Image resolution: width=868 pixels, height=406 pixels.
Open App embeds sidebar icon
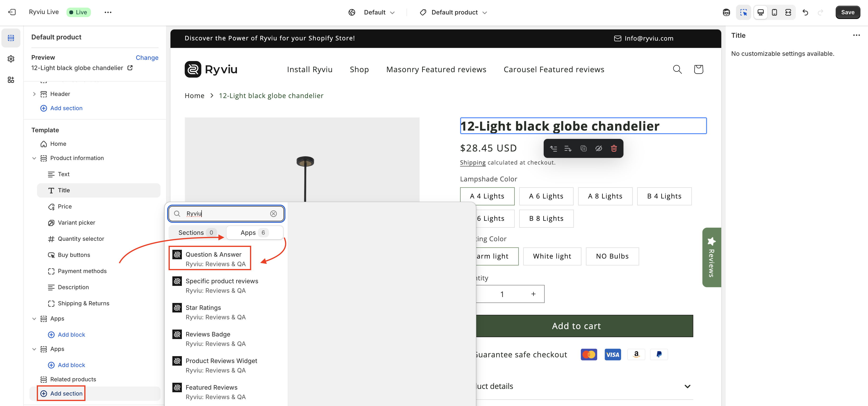click(x=11, y=80)
